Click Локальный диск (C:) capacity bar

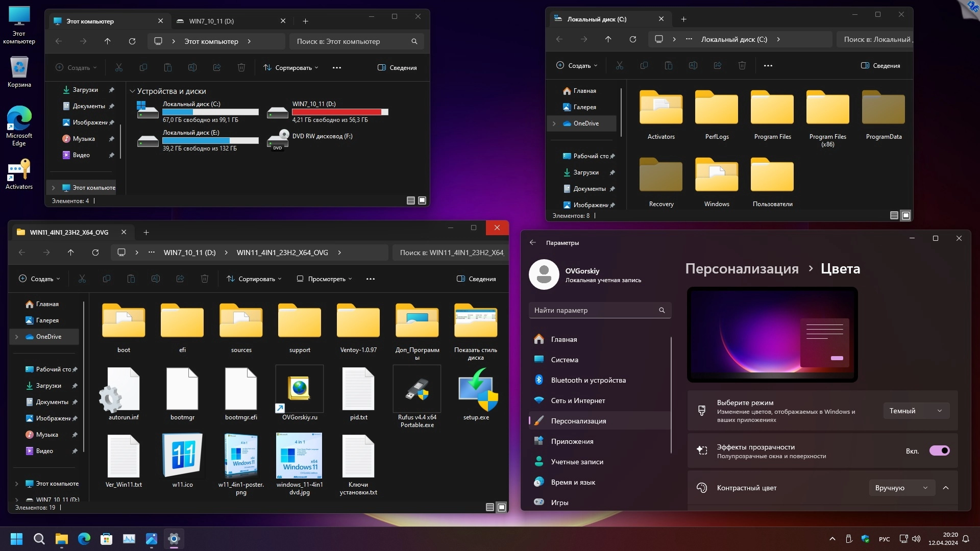click(x=210, y=112)
